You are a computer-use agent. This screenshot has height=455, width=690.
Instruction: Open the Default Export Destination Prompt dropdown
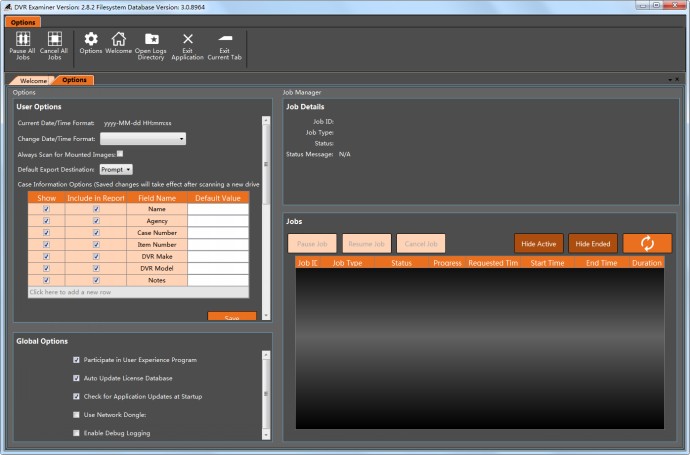click(x=116, y=169)
